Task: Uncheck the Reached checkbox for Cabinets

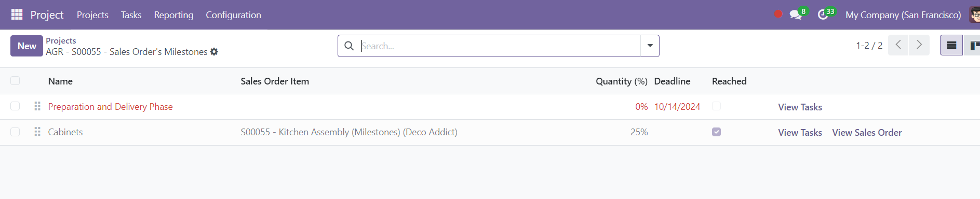Action: [x=716, y=132]
